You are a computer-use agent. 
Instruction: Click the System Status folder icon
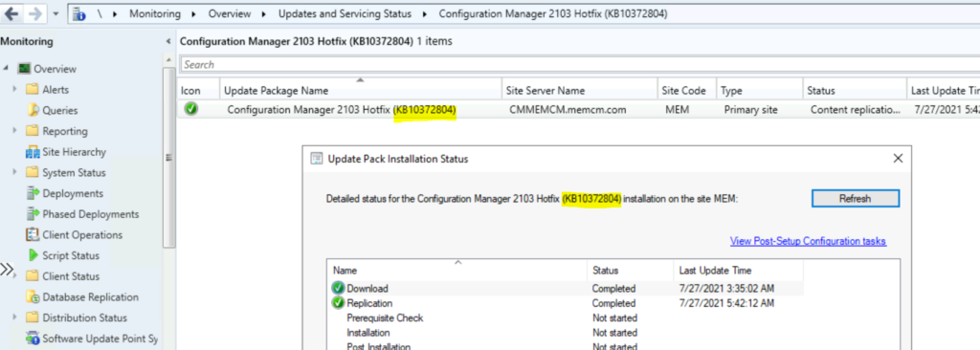click(x=32, y=172)
